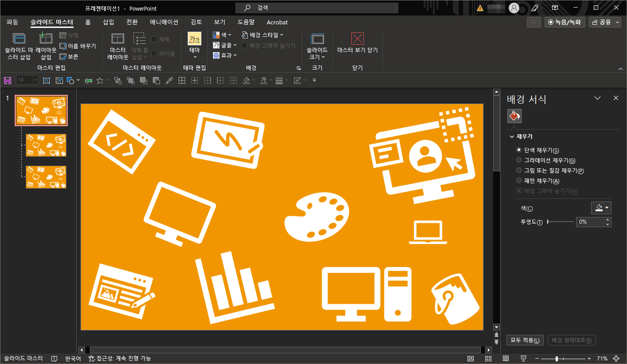Switch to Acrobat tab

pyautogui.click(x=277, y=22)
